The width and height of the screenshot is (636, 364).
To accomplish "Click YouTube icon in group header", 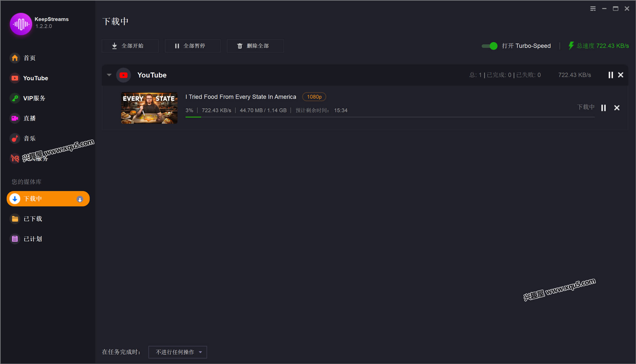I will [124, 75].
